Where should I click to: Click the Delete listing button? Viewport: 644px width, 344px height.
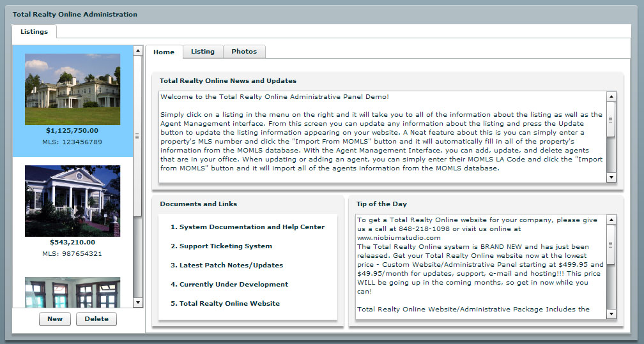pos(96,319)
